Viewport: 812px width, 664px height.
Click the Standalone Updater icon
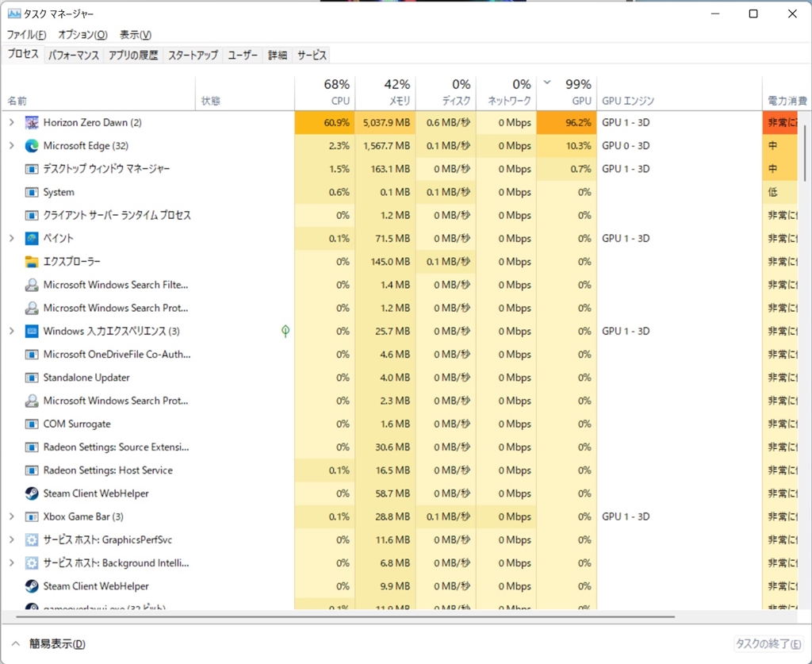point(32,378)
